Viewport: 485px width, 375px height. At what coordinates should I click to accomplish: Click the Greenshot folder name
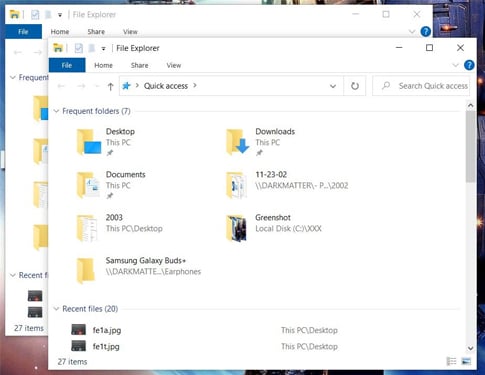point(273,217)
